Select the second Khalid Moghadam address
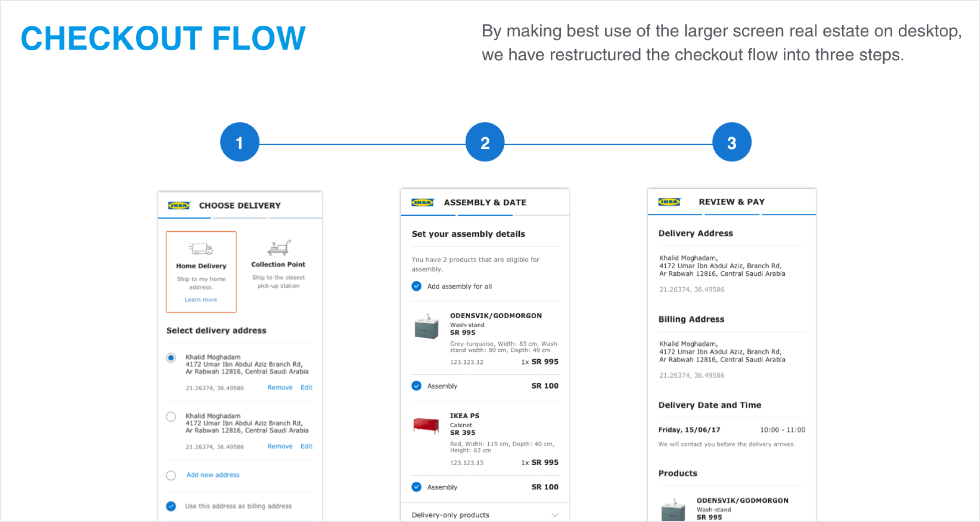This screenshot has height=522, width=980. (x=171, y=417)
